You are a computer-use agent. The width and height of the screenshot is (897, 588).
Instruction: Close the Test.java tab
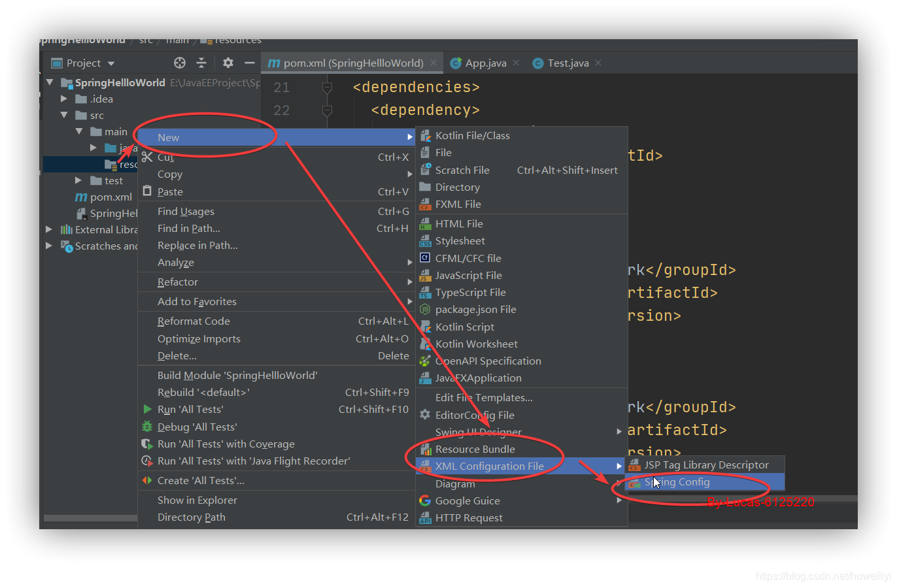tap(598, 63)
